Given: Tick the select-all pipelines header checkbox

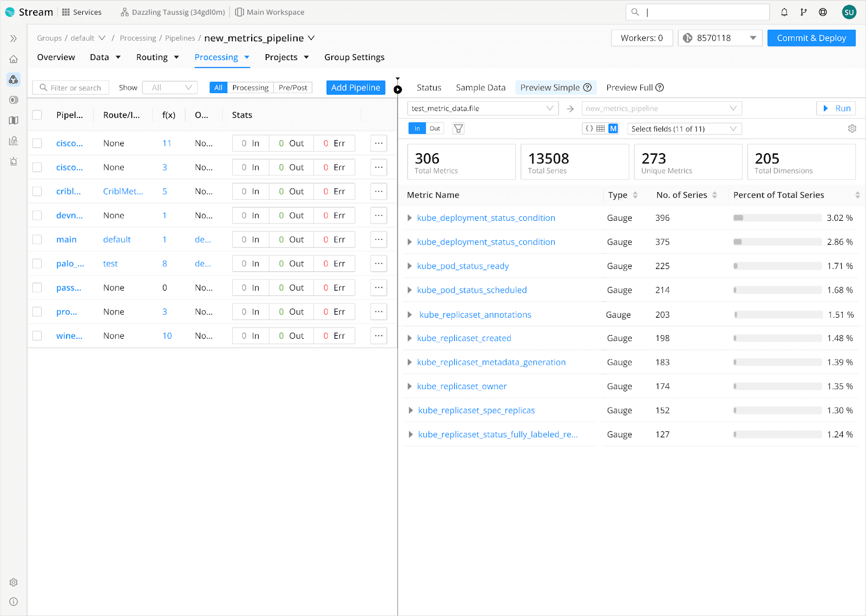Looking at the screenshot, I should pyautogui.click(x=37, y=115).
